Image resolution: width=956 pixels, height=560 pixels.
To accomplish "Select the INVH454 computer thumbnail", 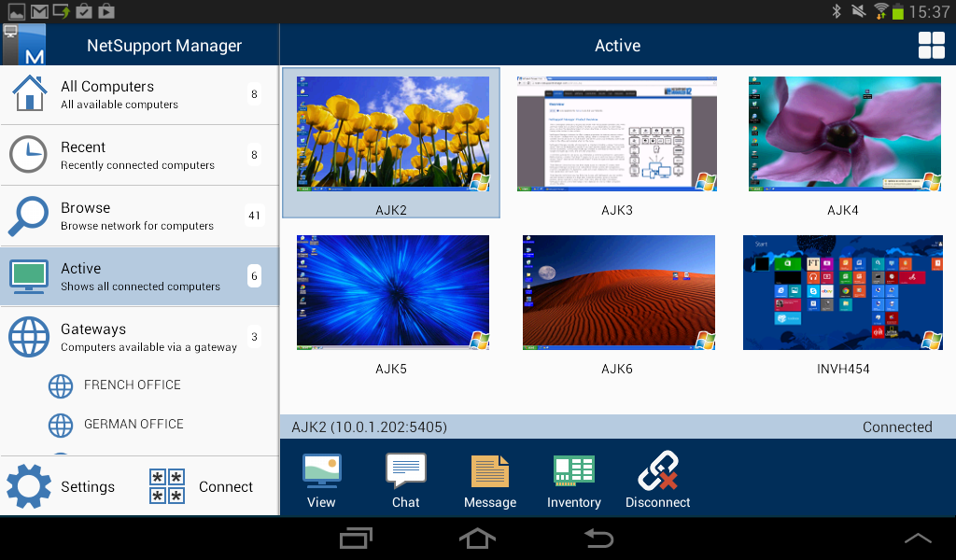I will (x=842, y=292).
